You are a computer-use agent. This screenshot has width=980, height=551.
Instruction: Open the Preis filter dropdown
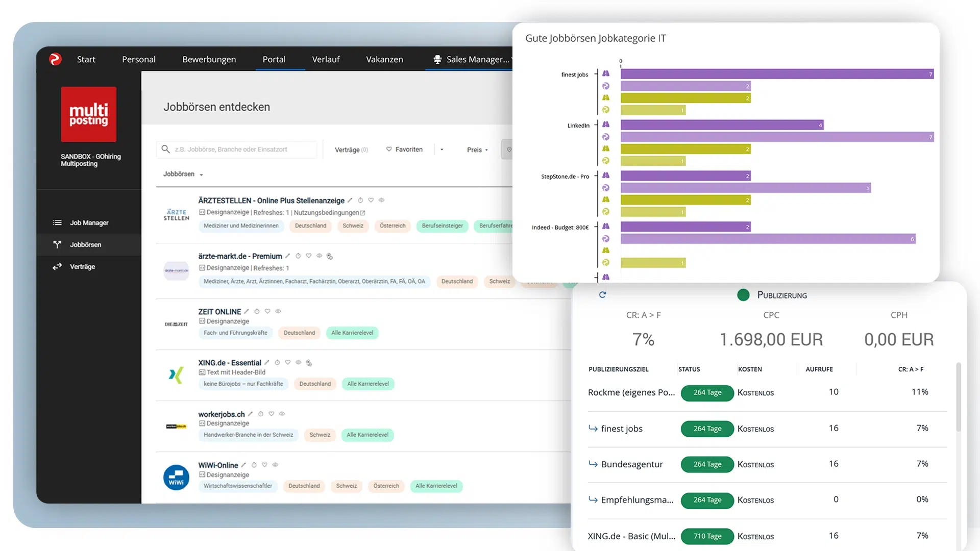click(x=477, y=150)
